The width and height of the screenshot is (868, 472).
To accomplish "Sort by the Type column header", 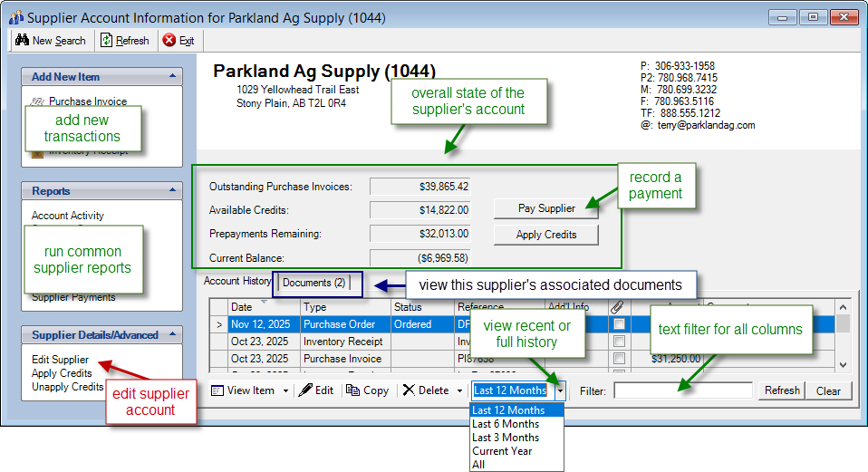I will (x=345, y=306).
